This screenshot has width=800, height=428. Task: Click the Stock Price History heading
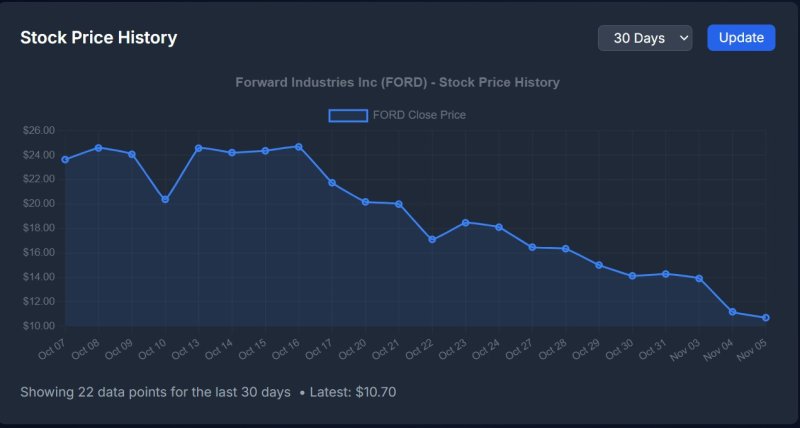[98, 38]
